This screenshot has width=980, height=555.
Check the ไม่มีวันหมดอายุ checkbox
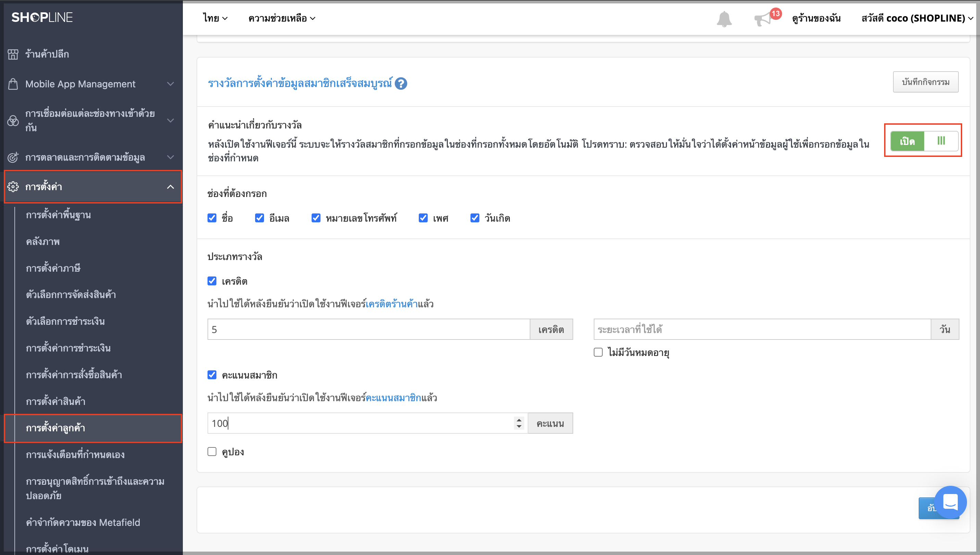pyautogui.click(x=598, y=352)
